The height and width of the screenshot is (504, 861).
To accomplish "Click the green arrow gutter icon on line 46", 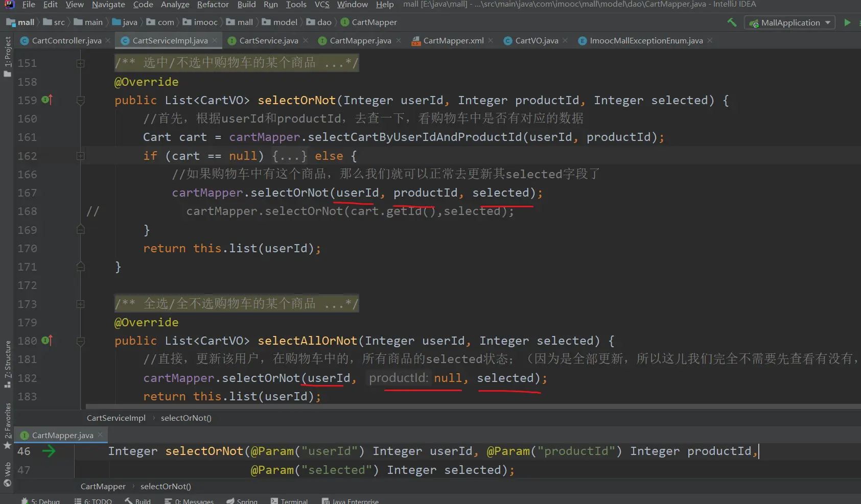I will tap(49, 451).
